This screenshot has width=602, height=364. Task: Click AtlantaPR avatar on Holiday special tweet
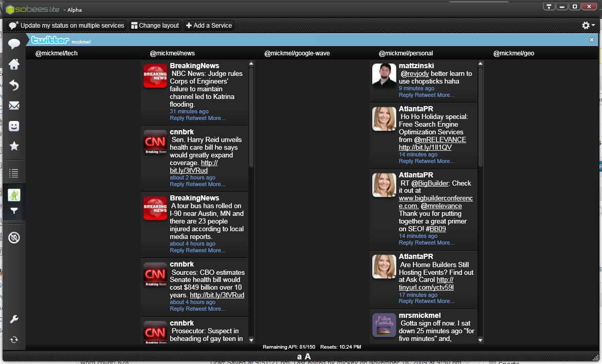point(384,118)
